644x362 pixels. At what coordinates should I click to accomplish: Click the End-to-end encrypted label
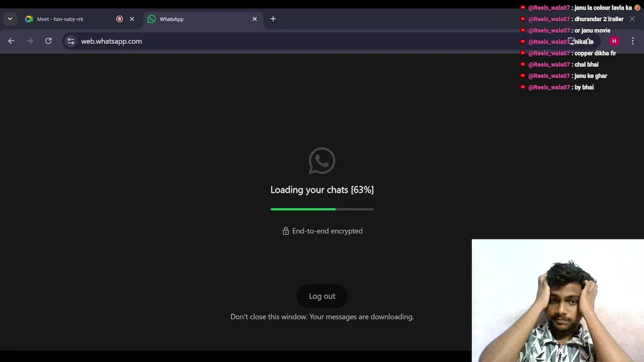coord(328,231)
